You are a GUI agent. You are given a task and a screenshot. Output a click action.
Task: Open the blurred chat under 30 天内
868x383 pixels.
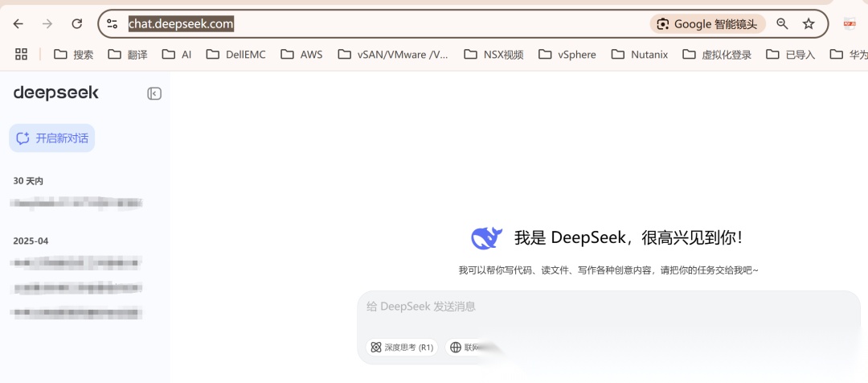click(76, 204)
